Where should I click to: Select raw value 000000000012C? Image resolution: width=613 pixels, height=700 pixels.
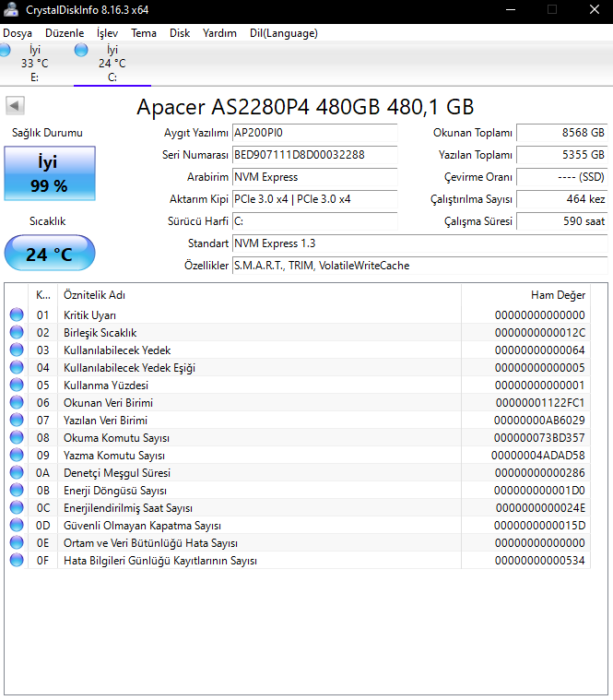[x=540, y=333]
